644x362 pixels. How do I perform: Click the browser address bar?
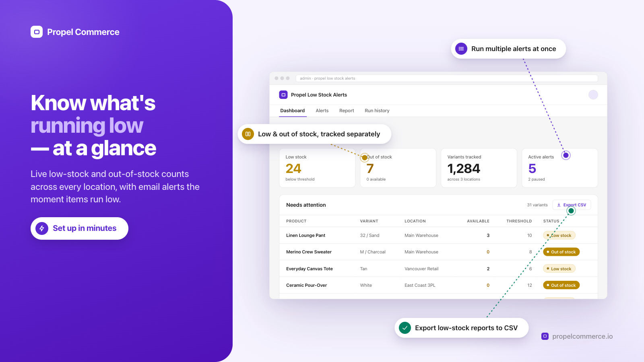point(447,78)
